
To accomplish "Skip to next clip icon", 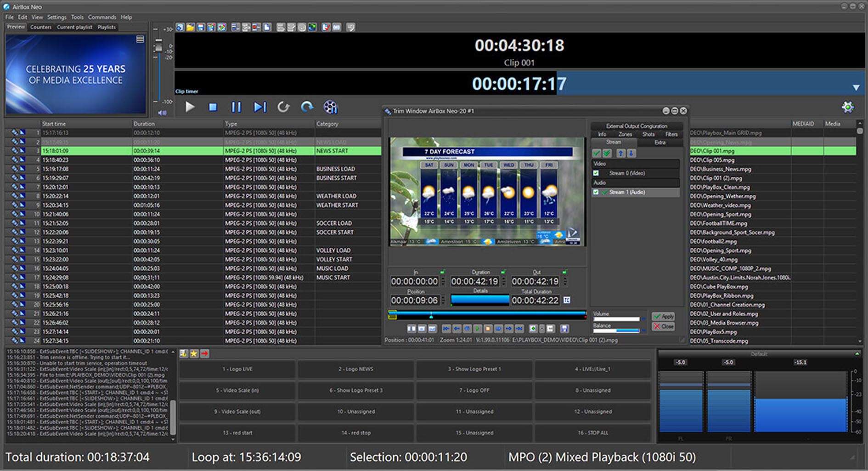I will pyautogui.click(x=260, y=107).
